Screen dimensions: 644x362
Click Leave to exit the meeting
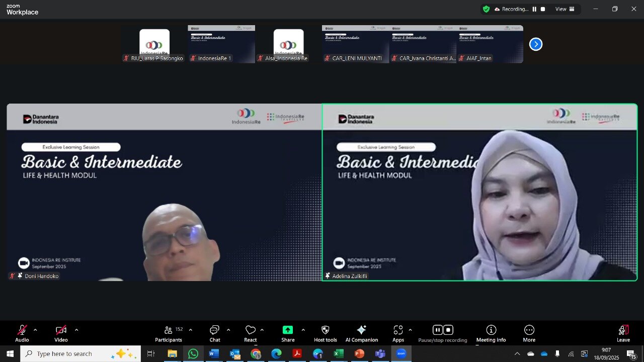[x=623, y=333]
